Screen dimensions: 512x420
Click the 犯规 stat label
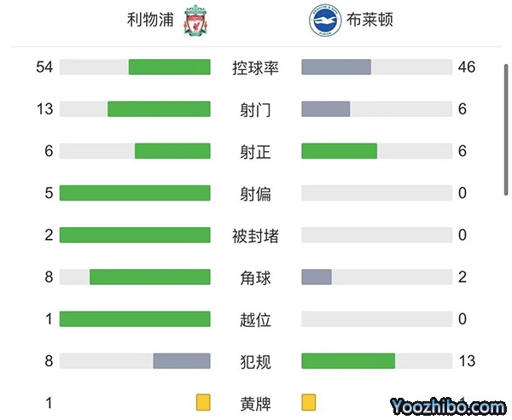255,362
